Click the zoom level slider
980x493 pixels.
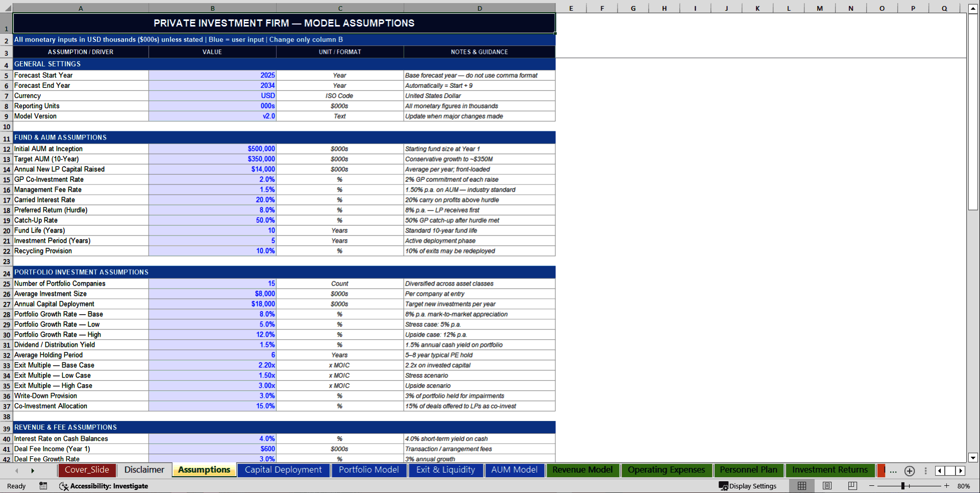pyautogui.click(x=903, y=486)
